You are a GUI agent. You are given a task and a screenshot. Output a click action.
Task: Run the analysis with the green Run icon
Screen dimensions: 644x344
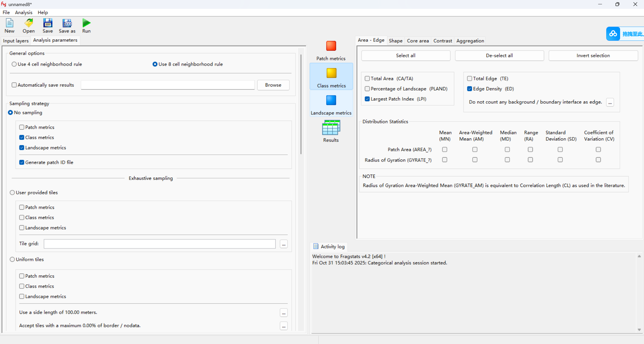[86, 23]
